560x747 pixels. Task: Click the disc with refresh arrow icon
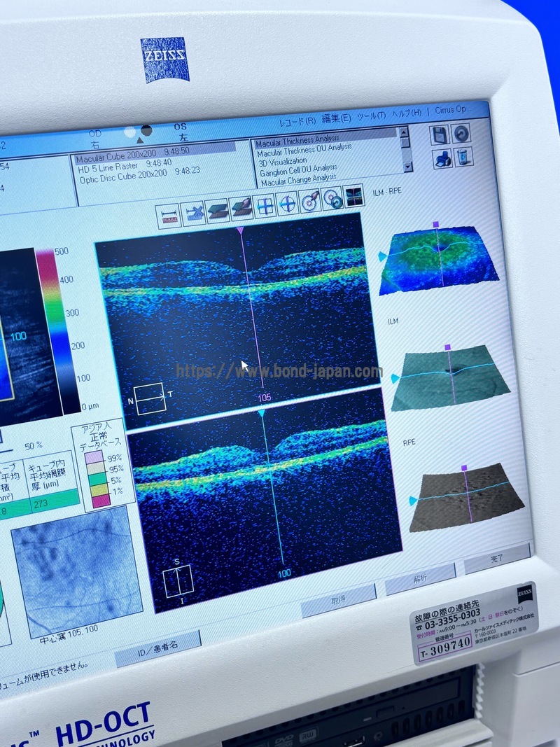coord(332,199)
